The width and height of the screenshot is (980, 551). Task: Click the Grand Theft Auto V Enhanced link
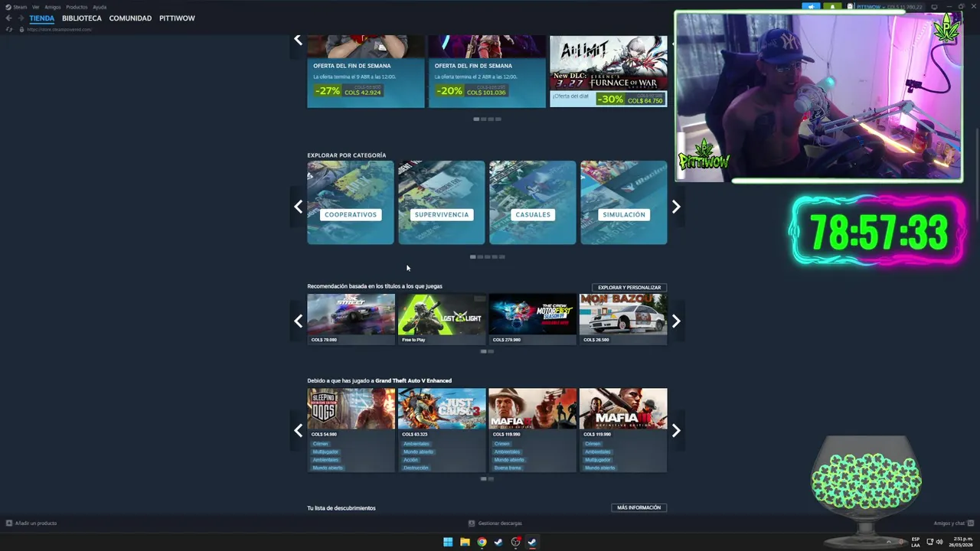coord(413,380)
